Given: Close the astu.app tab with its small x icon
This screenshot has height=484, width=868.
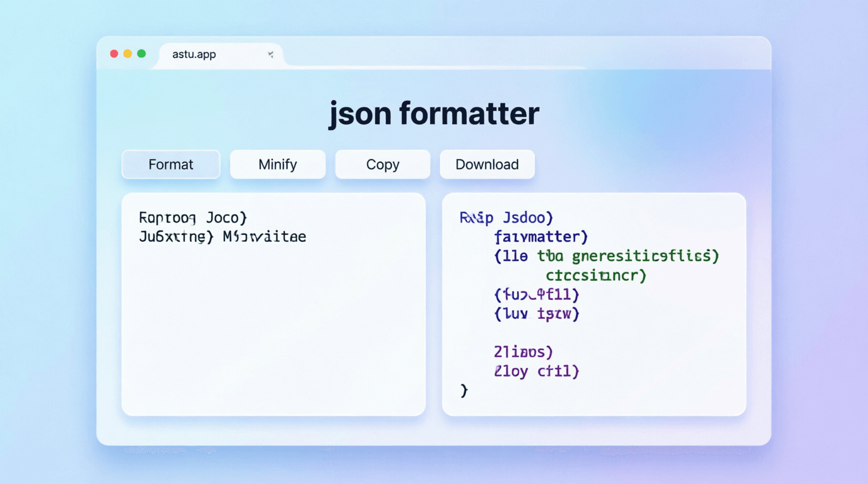Looking at the screenshot, I should point(271,54).
